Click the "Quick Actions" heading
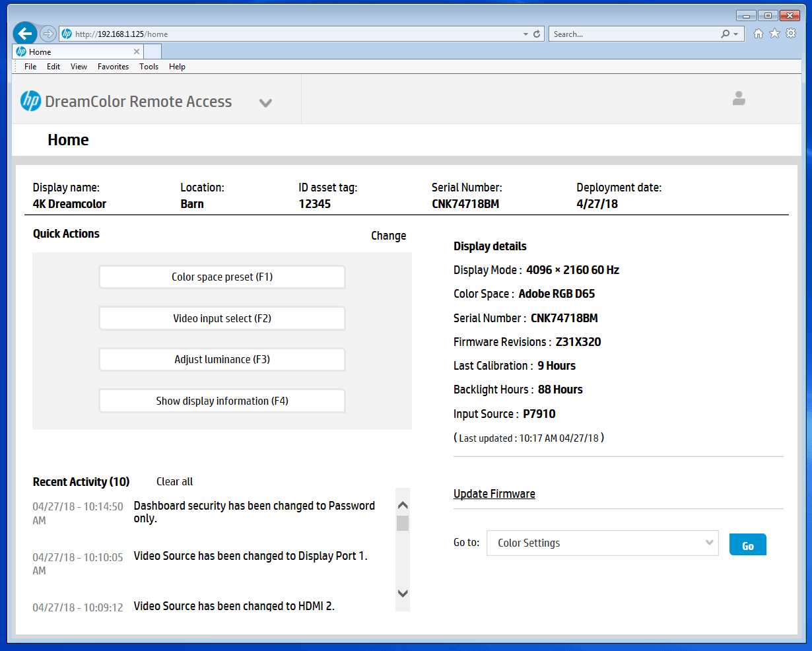The width and height of the screenshot is (812, 651). tap(66, 234)
